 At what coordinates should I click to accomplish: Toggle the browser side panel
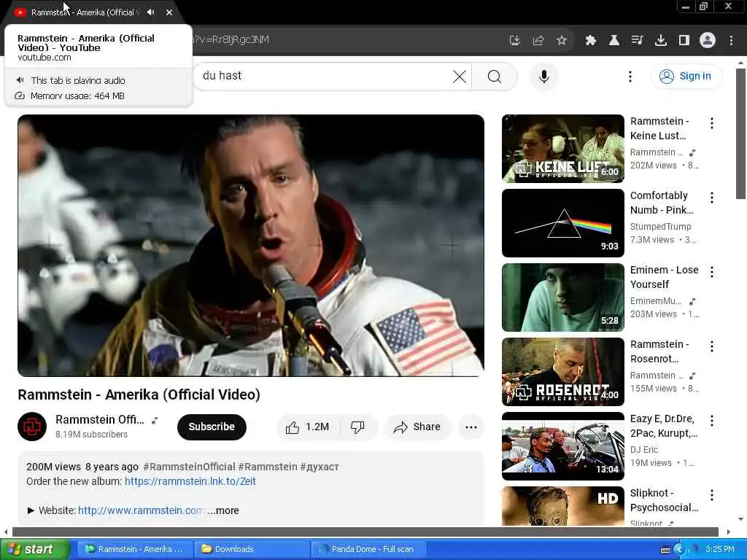(684, 41)
